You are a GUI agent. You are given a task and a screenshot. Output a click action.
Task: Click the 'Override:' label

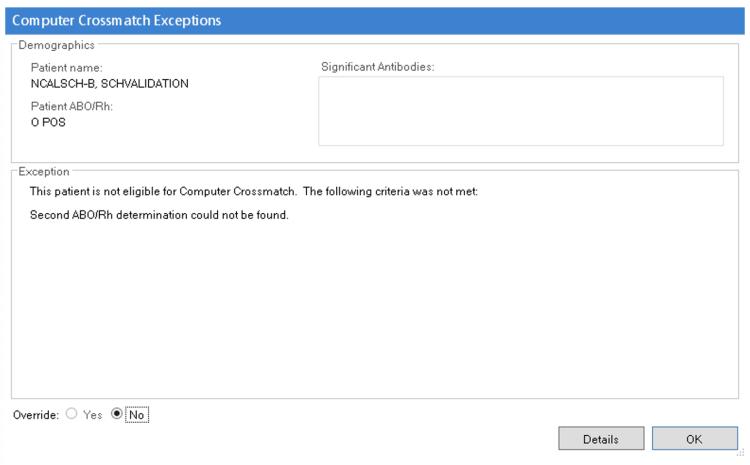(x=34, y=415)
